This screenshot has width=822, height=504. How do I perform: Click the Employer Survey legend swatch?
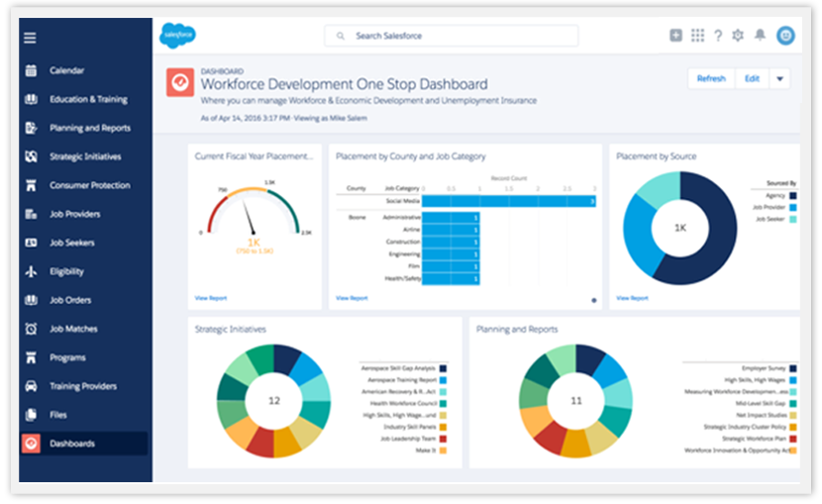(x=792, y=368)
